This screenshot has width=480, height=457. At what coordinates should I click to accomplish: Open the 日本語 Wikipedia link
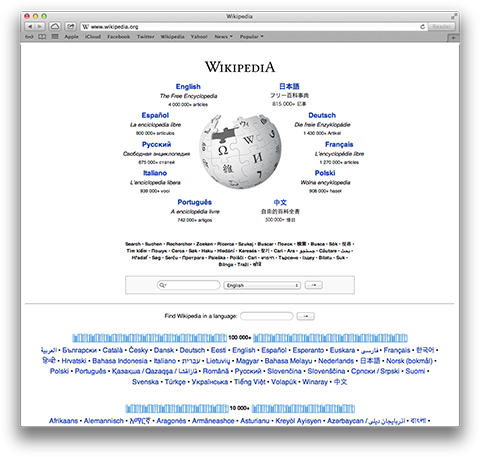(x=289, y=86)
